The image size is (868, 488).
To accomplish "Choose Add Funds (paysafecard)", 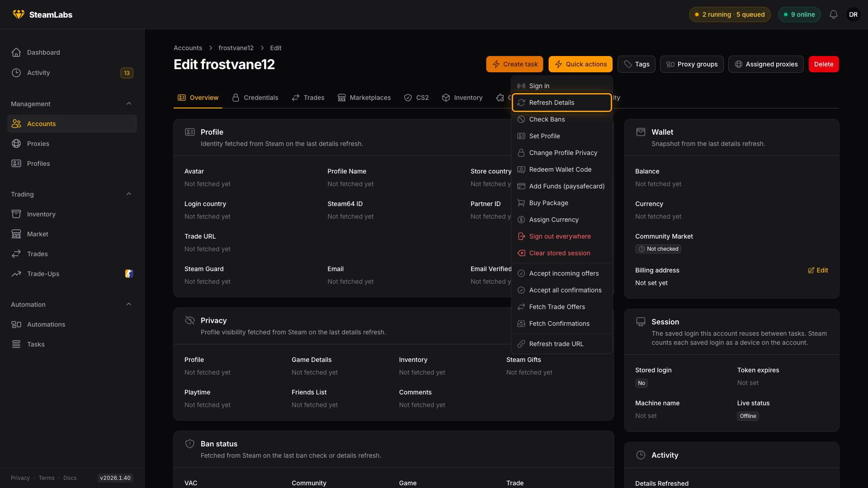I will [x=562, y=186].
